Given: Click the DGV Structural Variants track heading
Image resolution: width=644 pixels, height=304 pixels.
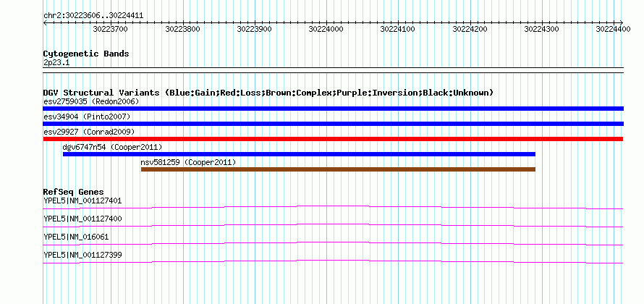Looking at the screenshot, I should (268, 93).
